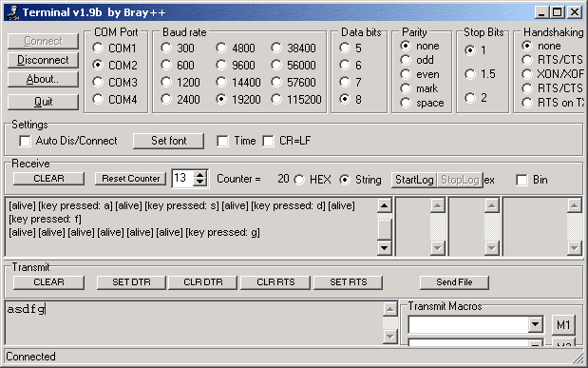
Task: Click the Disconnect button
Action: coord(43,60)
